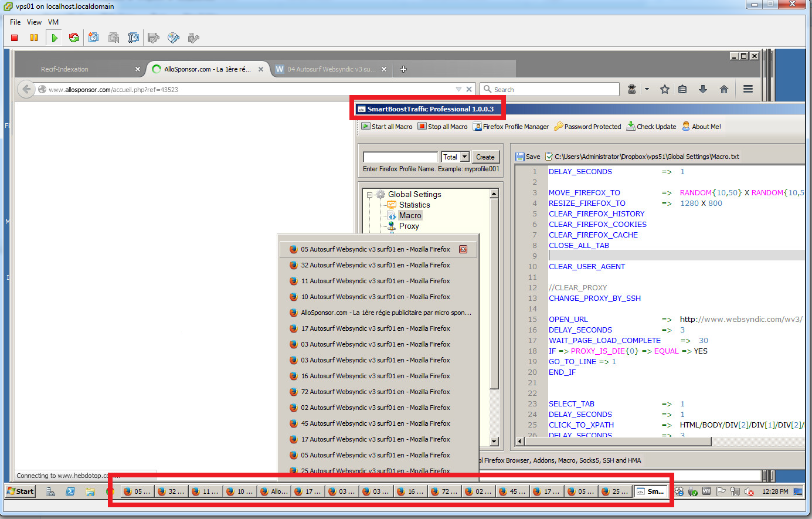The image size is (812, 519).
Task: Open the Total dropdown list
Action: click(x=465, y=157)
